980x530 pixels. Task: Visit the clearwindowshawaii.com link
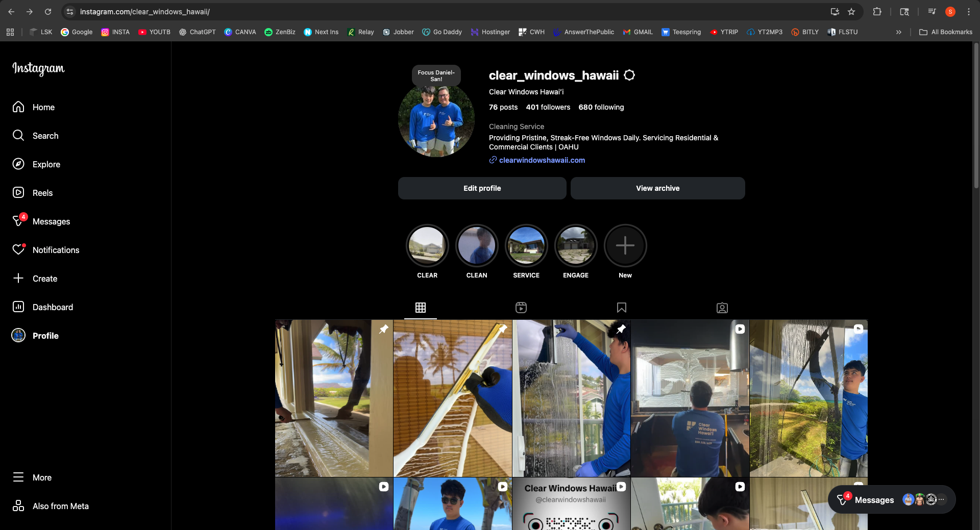click(541, 160)
